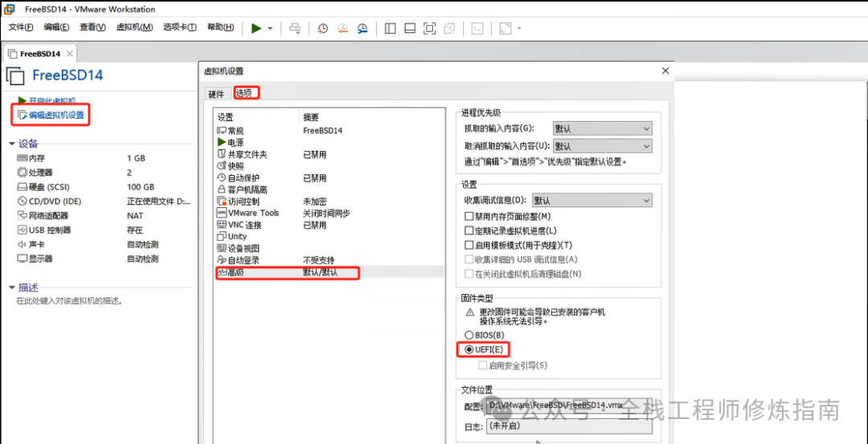Click the 处理器 device icon
The width and height of the screenshot is (868, 444).
pos(23,173)
